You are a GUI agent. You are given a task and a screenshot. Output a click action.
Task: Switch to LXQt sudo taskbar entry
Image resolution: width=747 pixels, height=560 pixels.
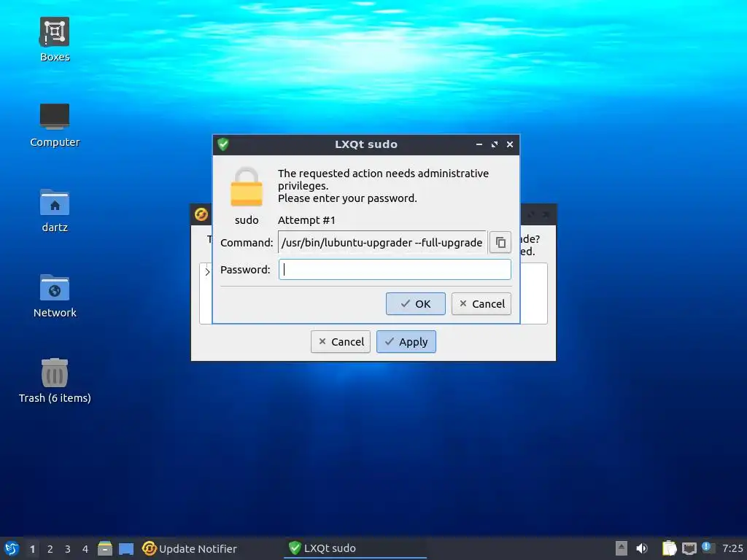coord(355,548)
